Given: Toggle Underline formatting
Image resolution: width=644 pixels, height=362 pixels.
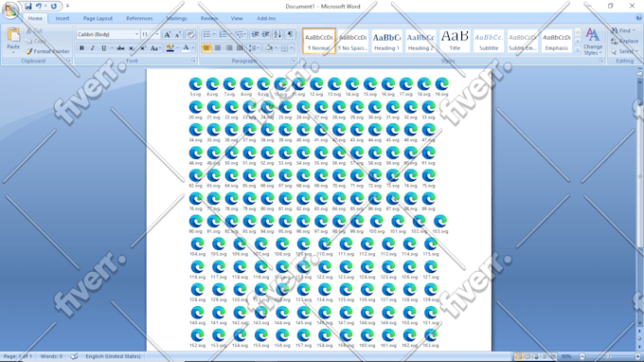Looking at the screenshot, I should 103,48.
